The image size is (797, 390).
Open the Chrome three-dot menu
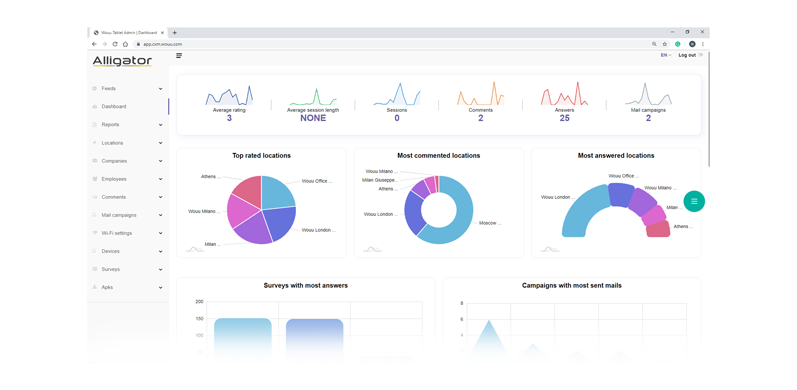pos(702,44)
